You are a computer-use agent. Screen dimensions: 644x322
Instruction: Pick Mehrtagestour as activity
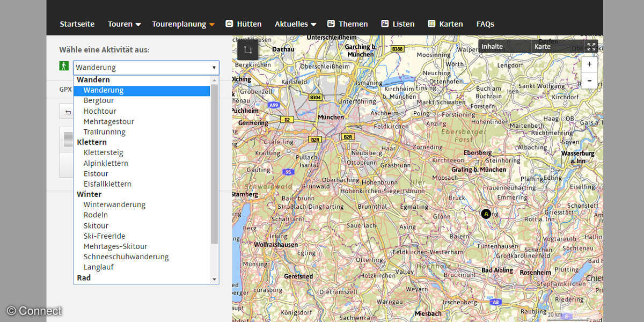tap(142, 122)
